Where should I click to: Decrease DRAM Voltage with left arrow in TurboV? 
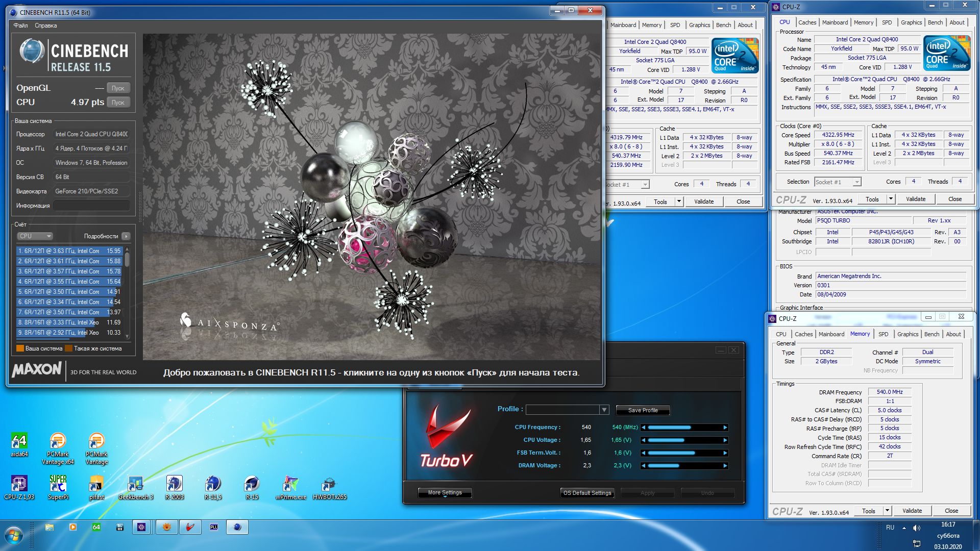[x=644, y=466]
